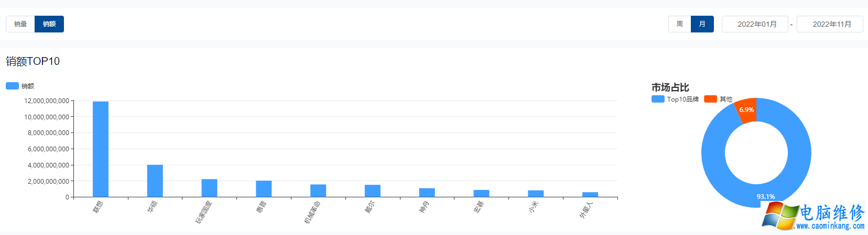This screenshot has width=868, height=235.
Task: Click the 电脑维修 watermark logo
Action: (813, 216)
